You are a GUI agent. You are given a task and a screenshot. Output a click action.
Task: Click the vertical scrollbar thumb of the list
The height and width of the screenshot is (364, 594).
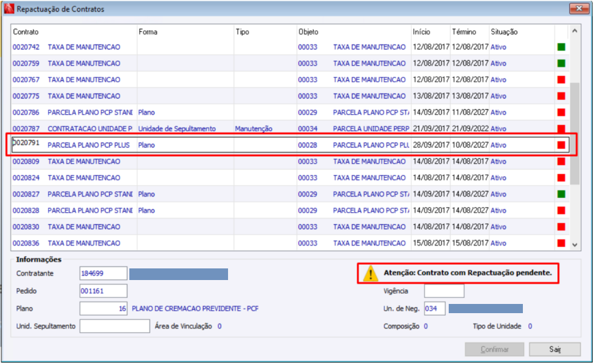point(574,134)
